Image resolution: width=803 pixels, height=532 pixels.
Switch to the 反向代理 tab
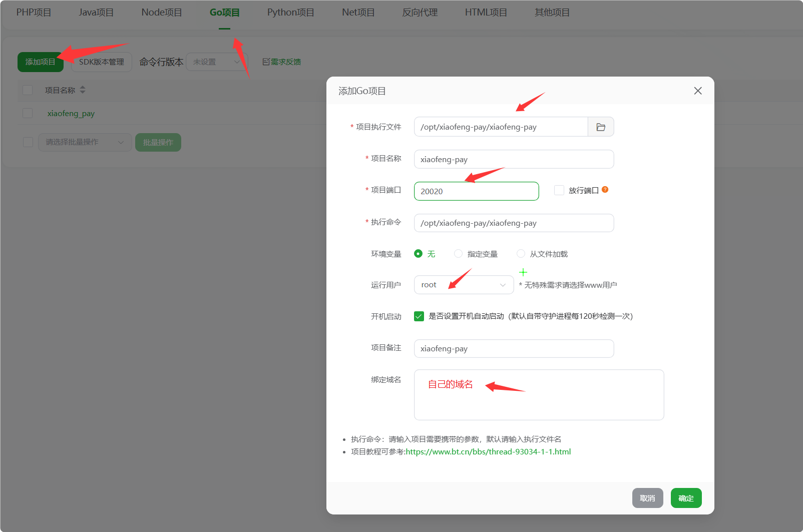[419, 12]
